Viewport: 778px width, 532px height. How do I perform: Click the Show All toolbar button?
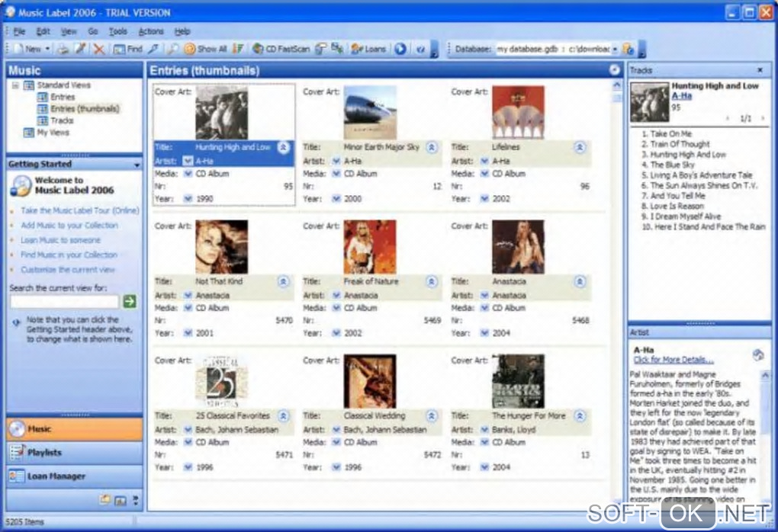coord(205,49)
